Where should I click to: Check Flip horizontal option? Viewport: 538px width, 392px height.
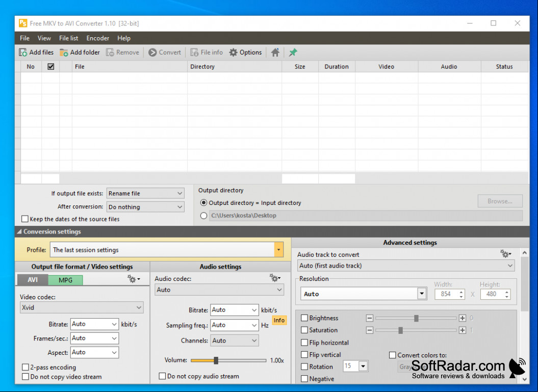304,342
